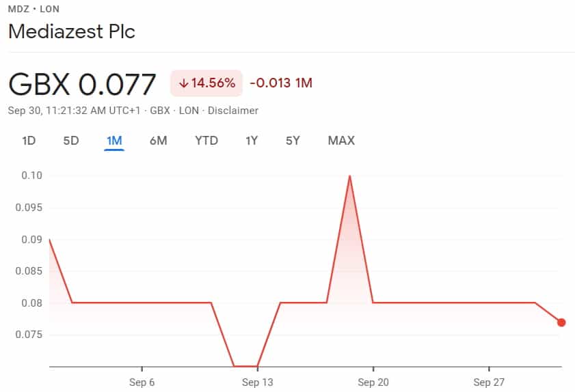Viewport: 575px width, 392px height.
Task: Switch to the 5D range tab
Action: [x=71, y=141]
